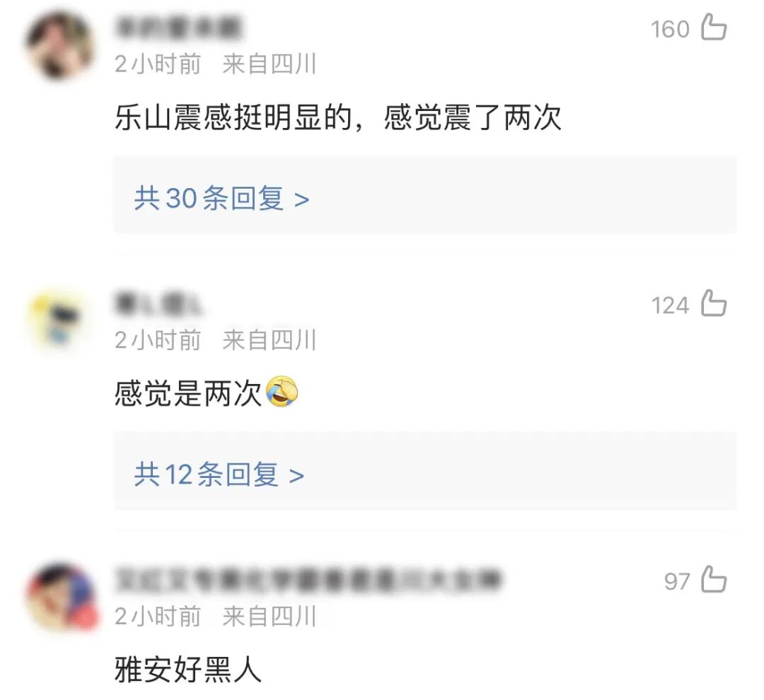This screenshot has width=764, height=700.
Task: Open third commenter's avatar profile
Action: pyautogui.click(x=61, y=597)
